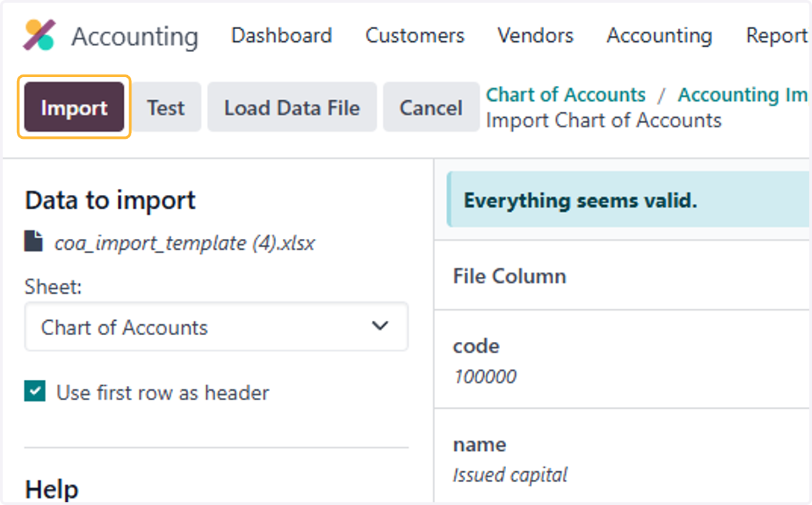Viewport: 812px width, 505px height.
Task: Click the Help heading
Action: pos(51,489)
